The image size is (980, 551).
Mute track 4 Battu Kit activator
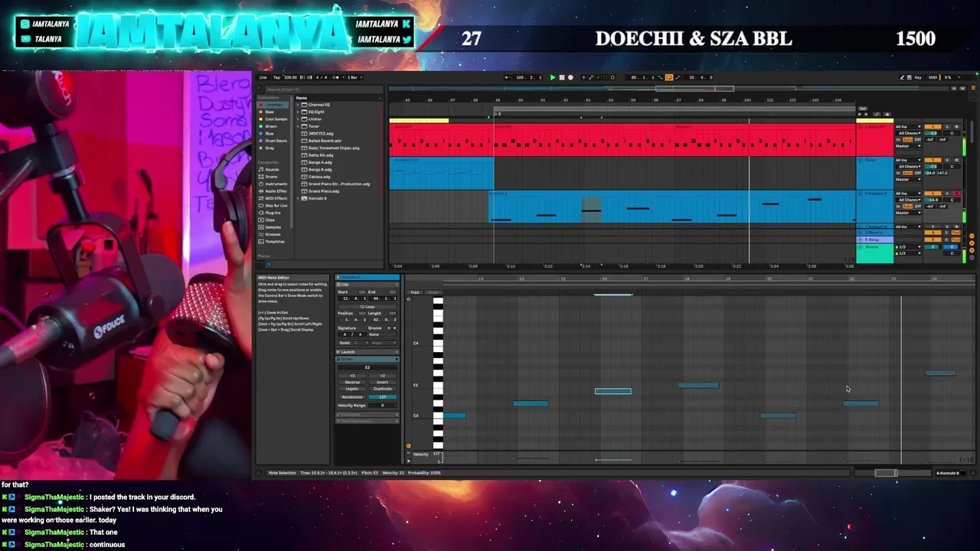(x=933, y=127)
